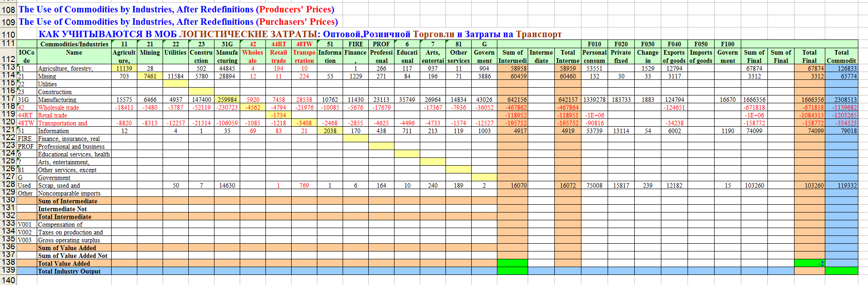
Task: Select the red Wholesale trade row label
Action: (58, 107)
